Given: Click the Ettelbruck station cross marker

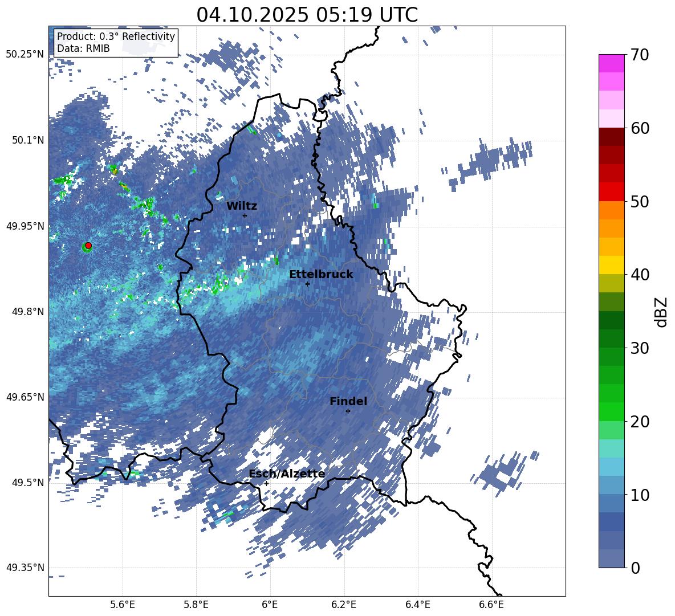Looking at the screenshot, I should point(307,284).
